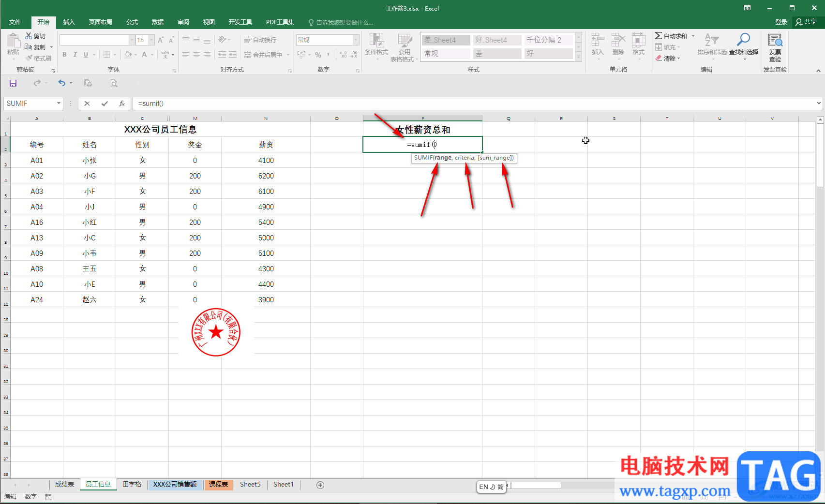Open the font size dropdown
Viewport: 825px width, 504px height.
click(x=151, y=40)
